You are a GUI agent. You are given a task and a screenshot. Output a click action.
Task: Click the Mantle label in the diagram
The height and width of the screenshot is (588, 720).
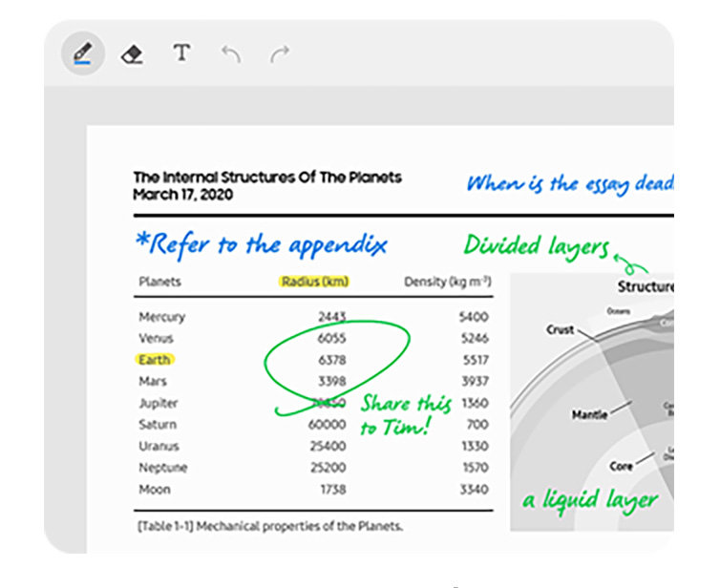[589, 415]
